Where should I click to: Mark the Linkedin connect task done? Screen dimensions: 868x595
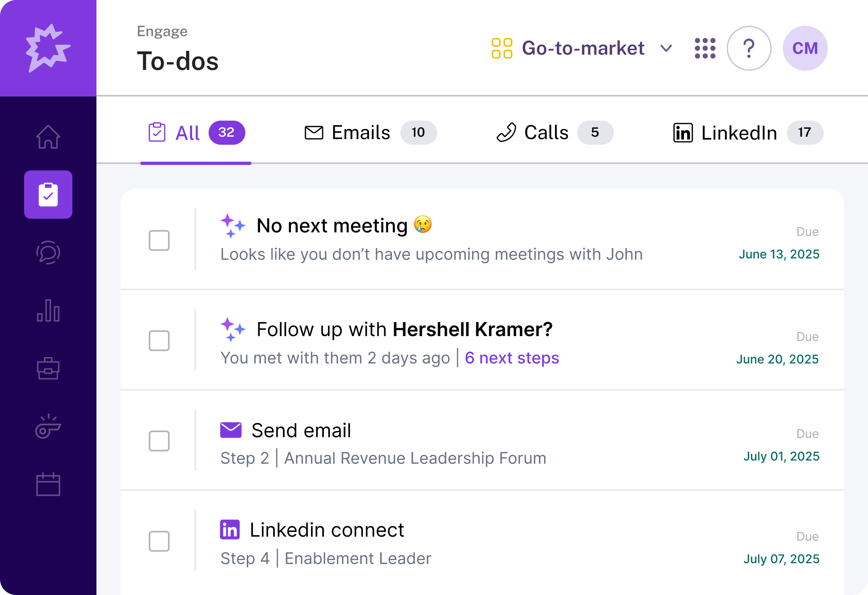159,541
